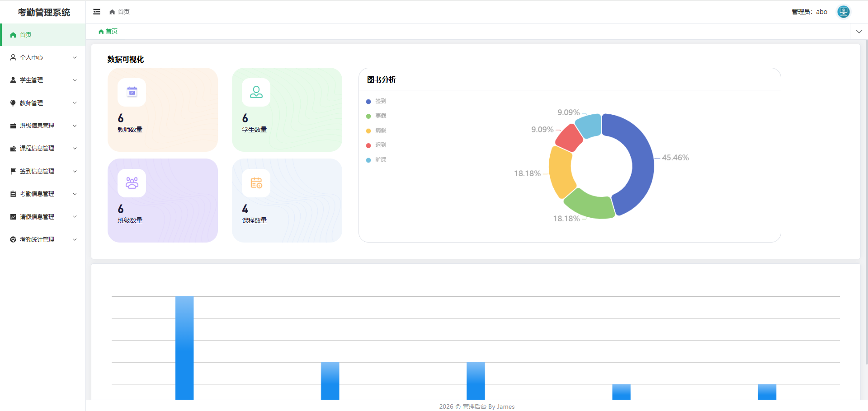Click the 管理员: abo user label

(x=809, y=12)
